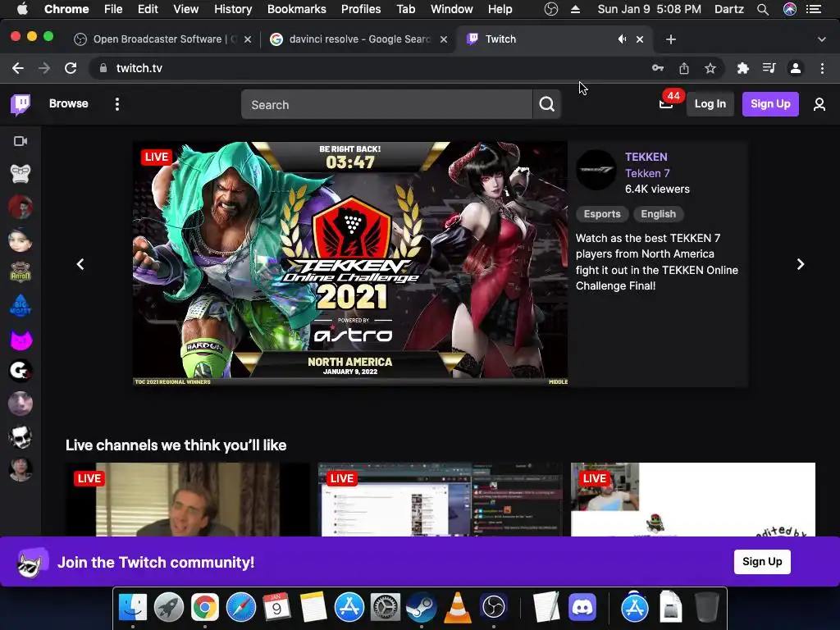Open the first recommended live channel thumbnail
The image size is (840, 630).
coord(188,500)
